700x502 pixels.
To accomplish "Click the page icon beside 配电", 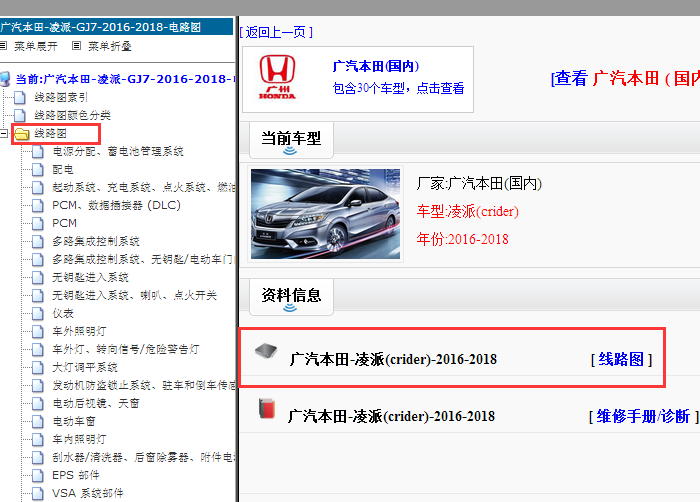I will [38, 169].
